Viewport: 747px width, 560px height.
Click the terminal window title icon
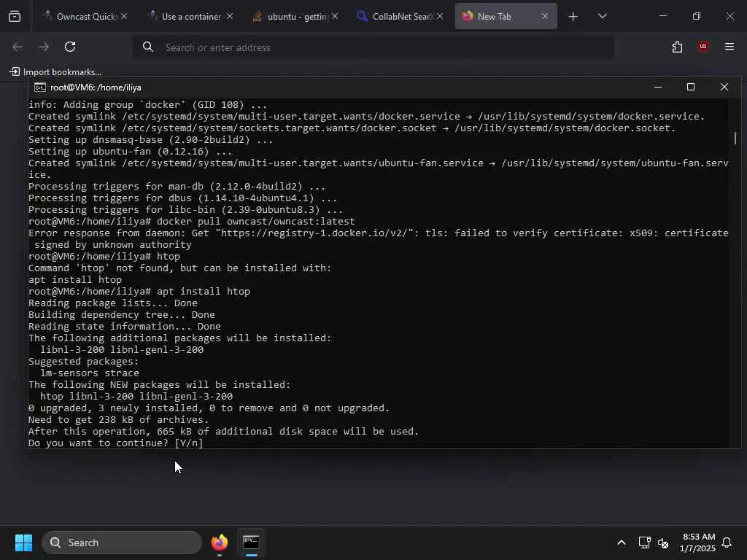(x=39, y=87)
